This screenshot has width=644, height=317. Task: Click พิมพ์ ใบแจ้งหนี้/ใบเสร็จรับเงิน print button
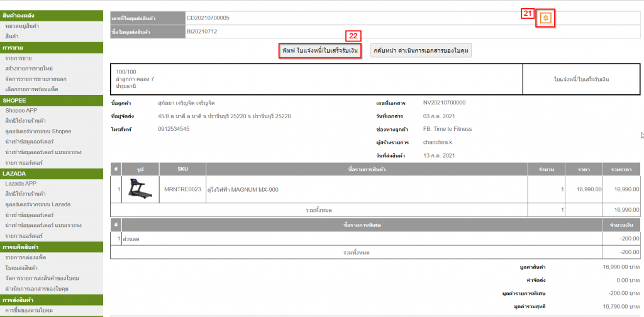pyautogui.click(x=320, y=50)
